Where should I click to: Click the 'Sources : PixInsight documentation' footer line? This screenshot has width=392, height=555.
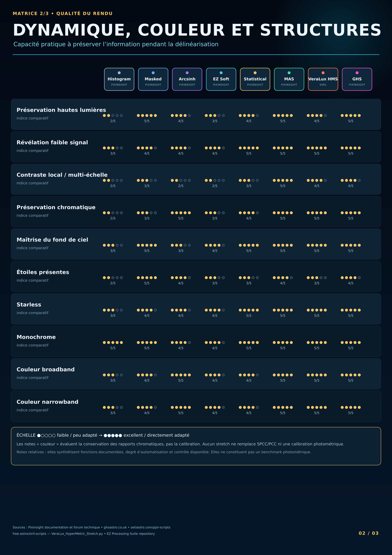pyautogui.click(x=92, y=527)
